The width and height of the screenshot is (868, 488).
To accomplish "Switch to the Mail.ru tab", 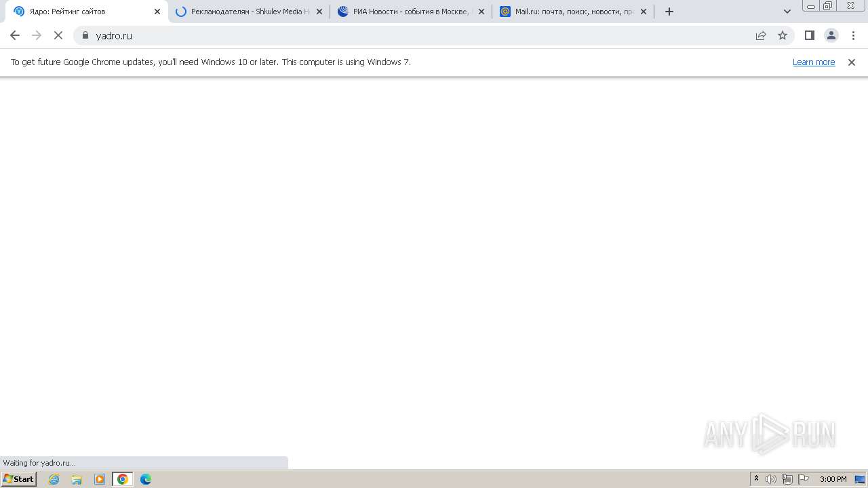I will click(x=574, y=12).
